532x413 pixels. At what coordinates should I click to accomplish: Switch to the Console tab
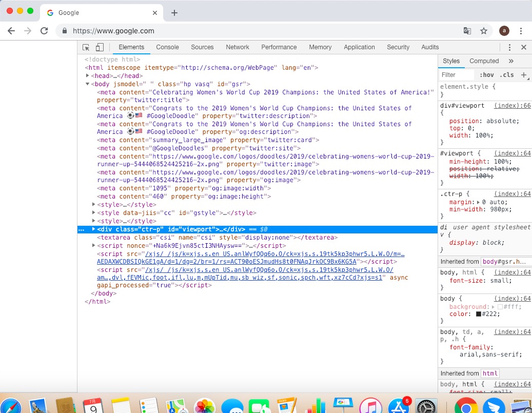click(x=167, y=47)
